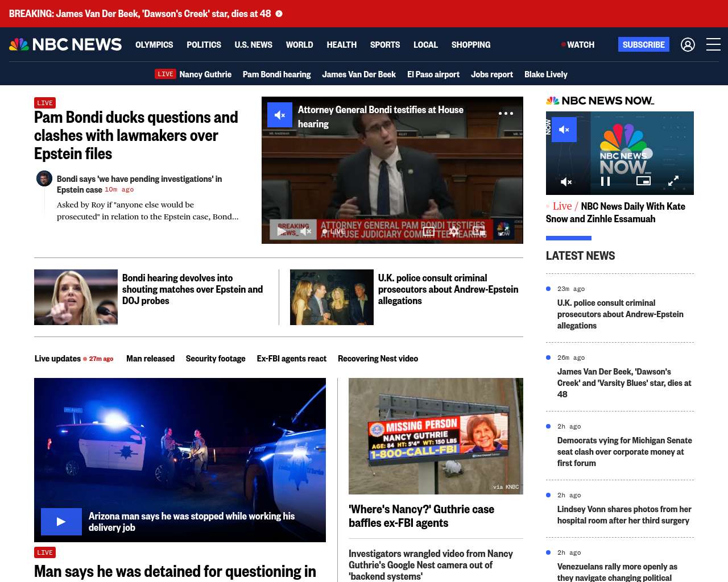Unmute NBC News Now using blue speaker button
Viewport: 728px width, 582px height.
point(564,130)
